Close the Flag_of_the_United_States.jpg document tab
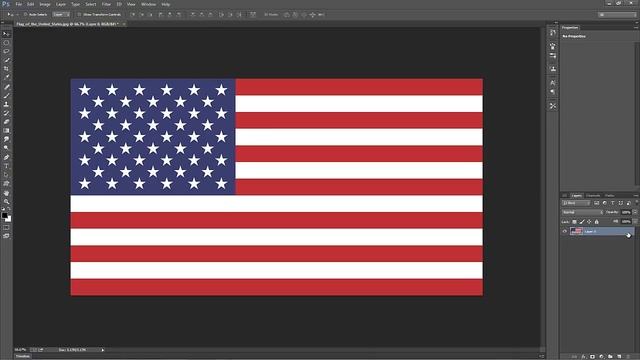This screenshot has width=640, height=360. [124, 24]
